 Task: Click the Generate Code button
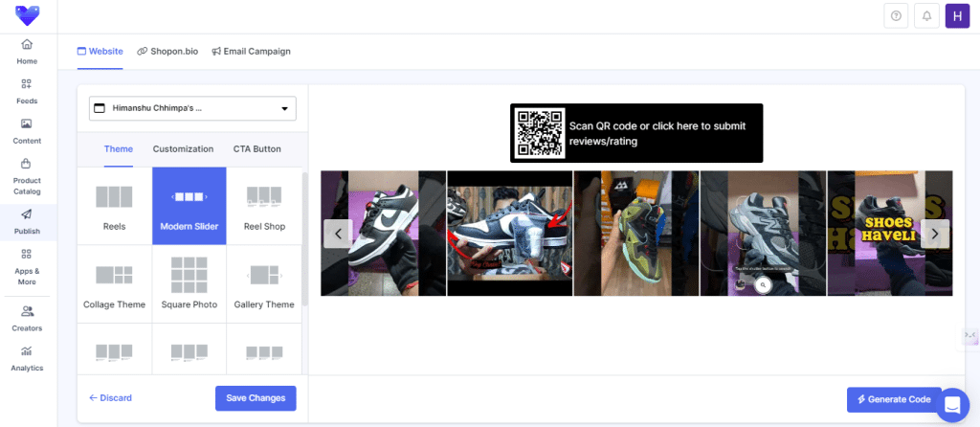pos(887,399)
